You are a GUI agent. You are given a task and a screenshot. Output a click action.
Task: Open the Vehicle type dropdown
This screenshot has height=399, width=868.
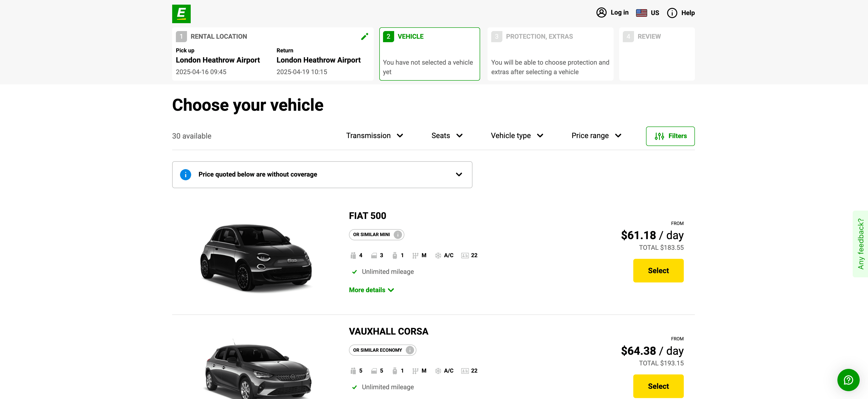click(516, 136)
